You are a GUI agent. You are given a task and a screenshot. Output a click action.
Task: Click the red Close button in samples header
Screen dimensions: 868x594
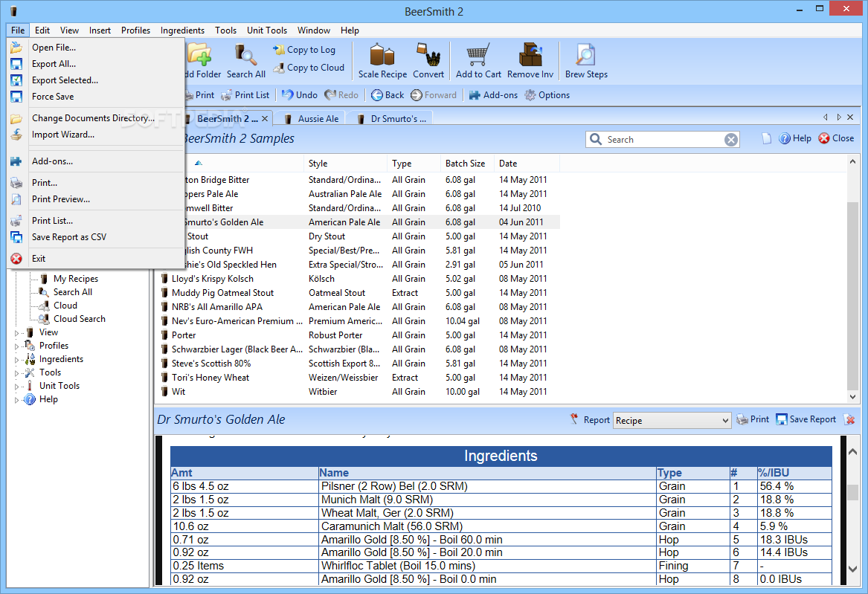click(x=836, y=138)
